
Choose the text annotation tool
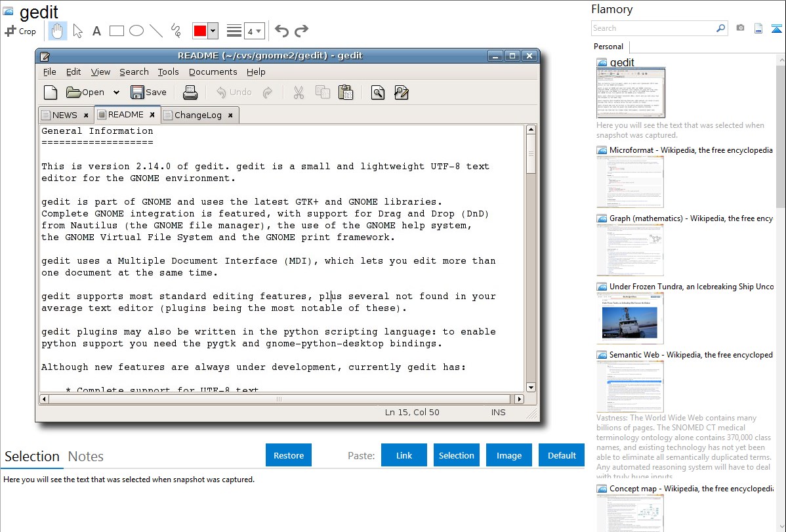click(96, 31)
